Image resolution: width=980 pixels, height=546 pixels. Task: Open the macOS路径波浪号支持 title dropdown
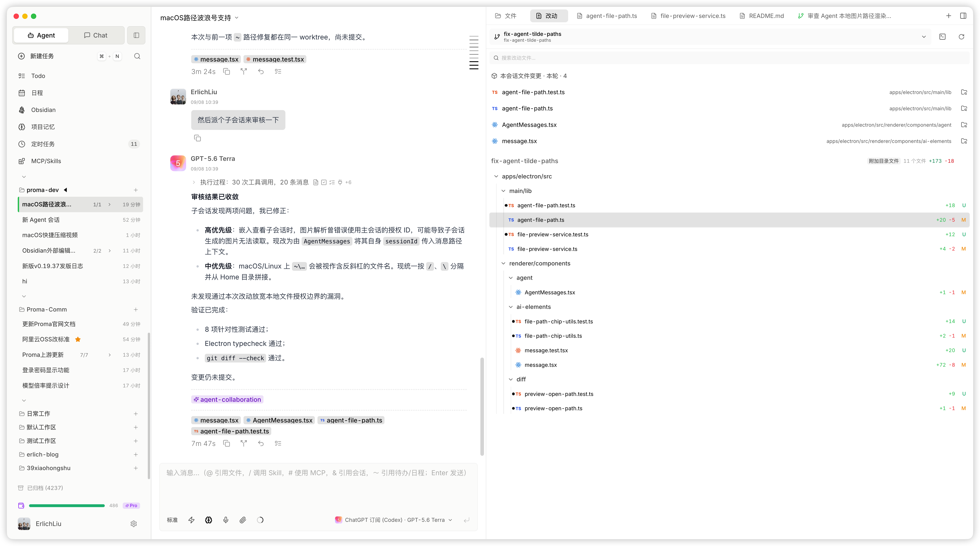tap(199, 18)
